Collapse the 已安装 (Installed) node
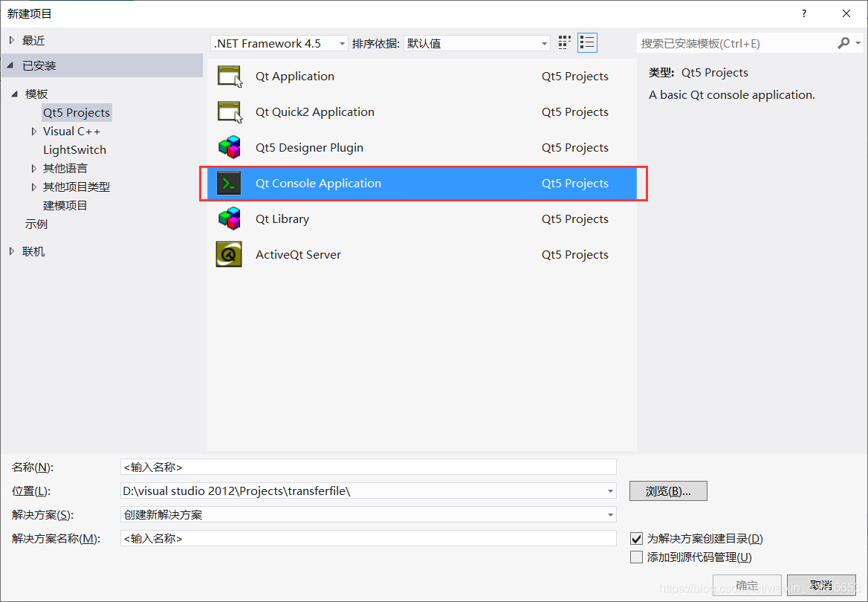Screen dimensions: 868x602 (x=10, y=65)
